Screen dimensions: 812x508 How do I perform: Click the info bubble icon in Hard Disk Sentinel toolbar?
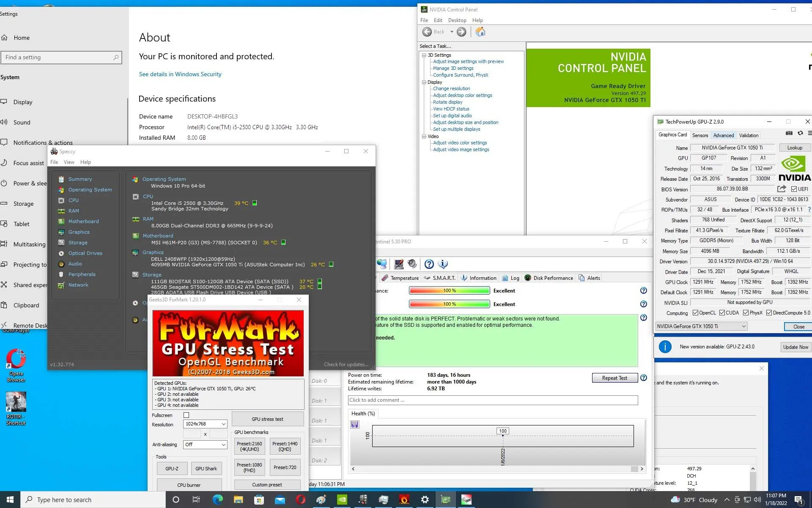tap(443, 264)
